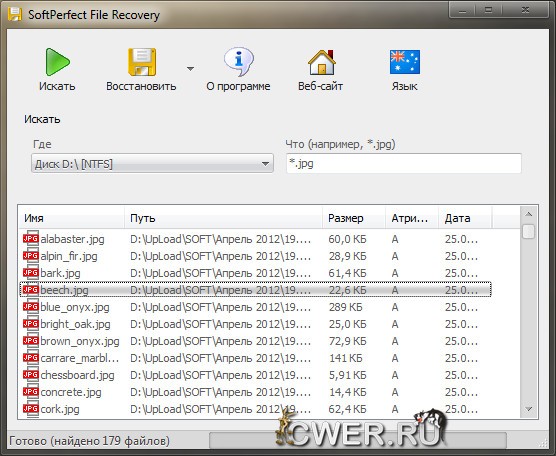
Task: Click the file name alpin_fir.jpg
Action: click(x=69, y=256)
